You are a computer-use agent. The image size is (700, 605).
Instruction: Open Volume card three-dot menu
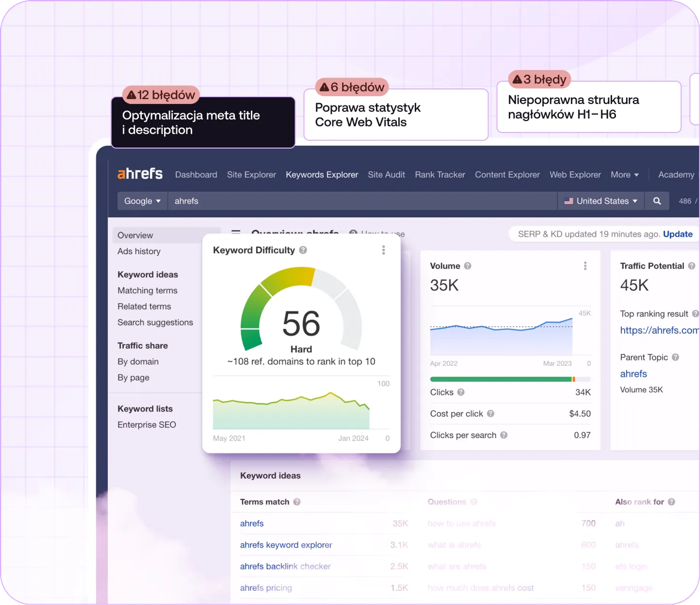coord(585,266)
